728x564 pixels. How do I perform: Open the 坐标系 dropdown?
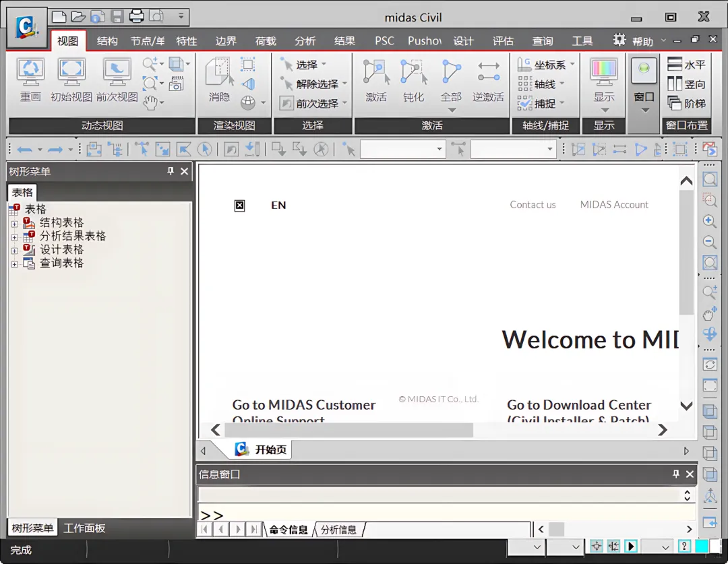[x=572, y=64]
